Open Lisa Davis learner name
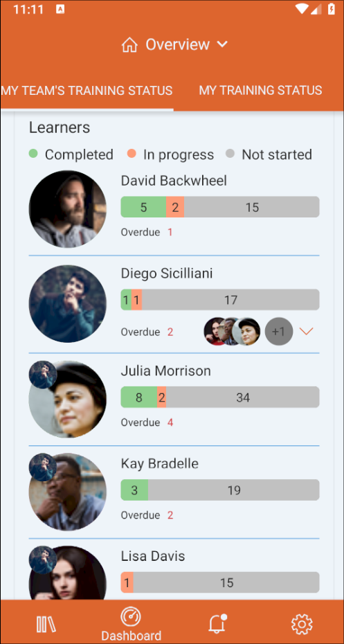 coord(153,556)
